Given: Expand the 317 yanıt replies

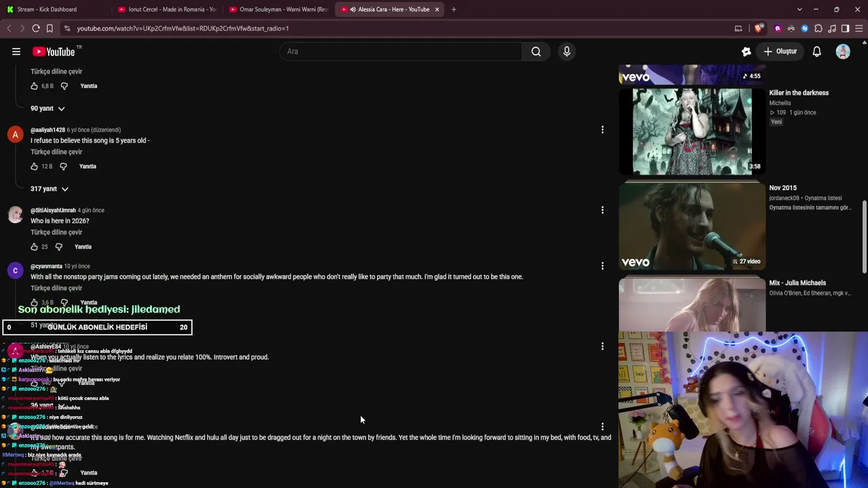Looking at the screenshot, I should click(x=50, y=189).
